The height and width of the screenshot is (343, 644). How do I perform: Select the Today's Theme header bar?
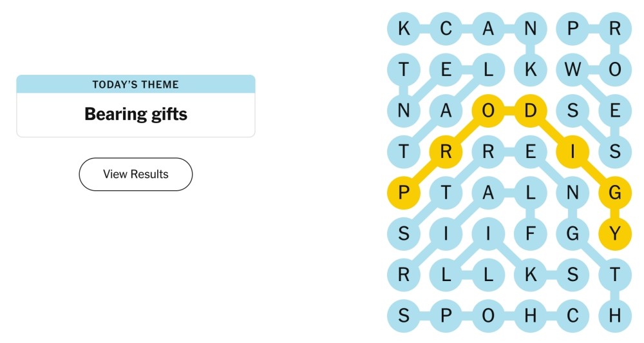coord(135,84)
